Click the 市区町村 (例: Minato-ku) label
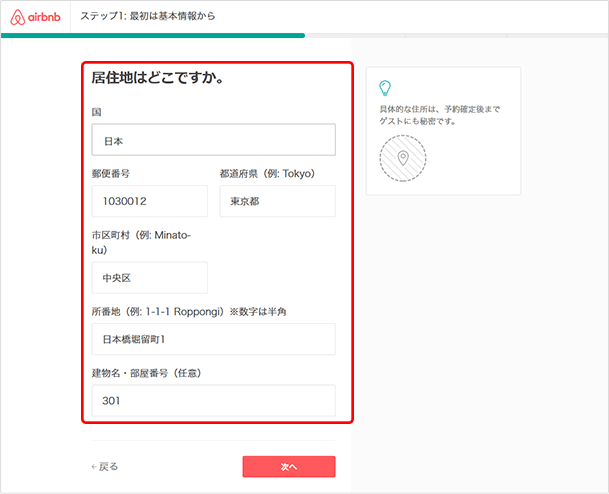The image size is (609, 494). [x=141, y=242]
